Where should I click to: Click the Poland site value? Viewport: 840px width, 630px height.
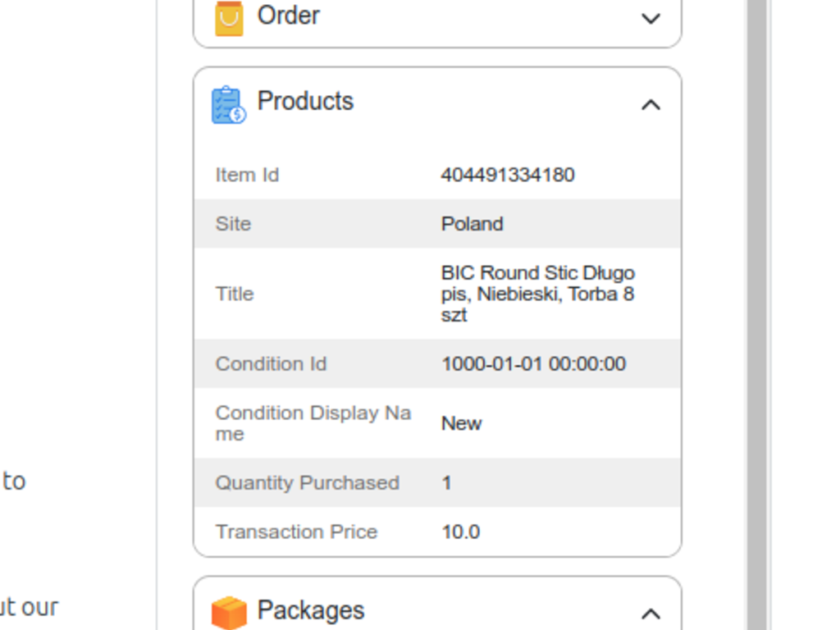[472, 224]
